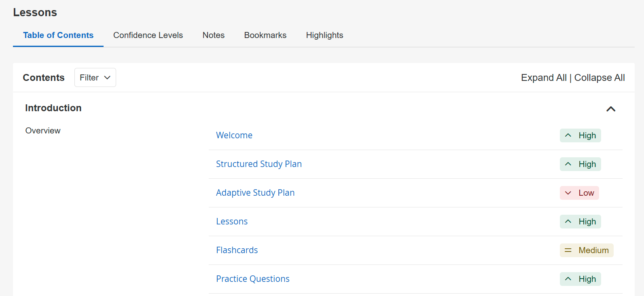Switch to the Confidence Levels tab

[x=148, y=35]
